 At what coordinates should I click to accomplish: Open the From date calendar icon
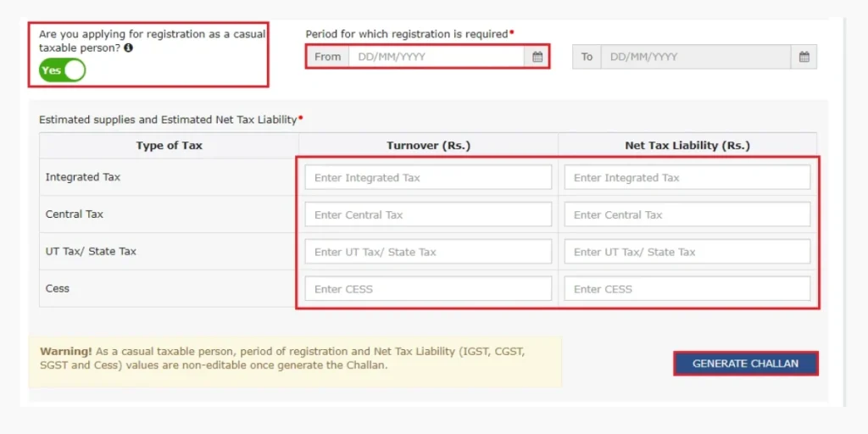pyautogui.click(x=537, y=57)
